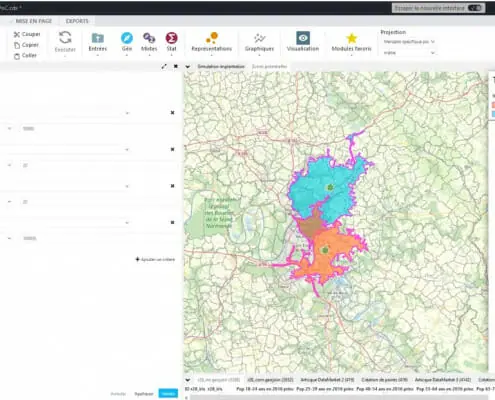
Task: Open the Géo pencil module icon
Action: [x=127, y=38]
